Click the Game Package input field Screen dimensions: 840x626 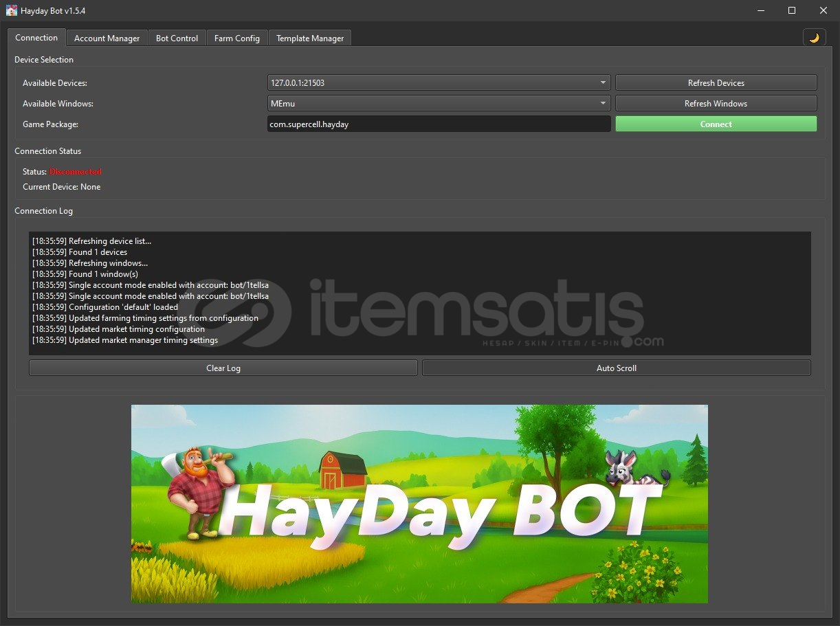click(439, 124)
